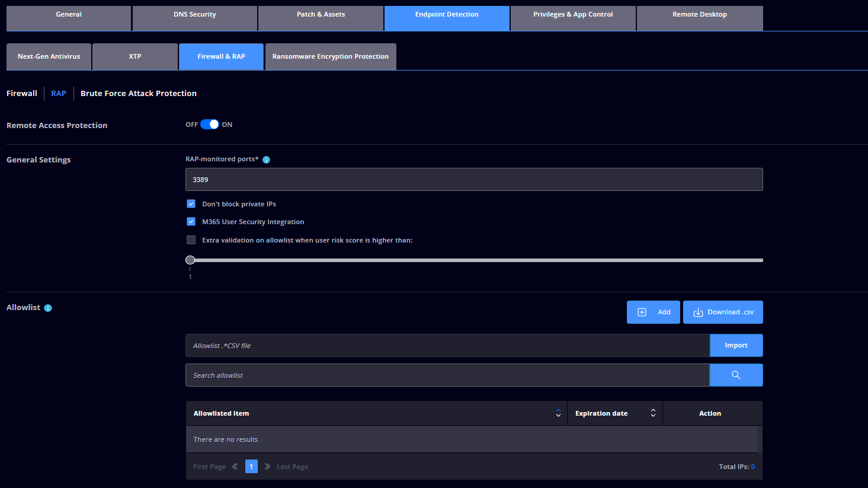The image size is (868, 488).
Task: Enable extra validation on allowlist checkbox
Action: click(191, 240)
